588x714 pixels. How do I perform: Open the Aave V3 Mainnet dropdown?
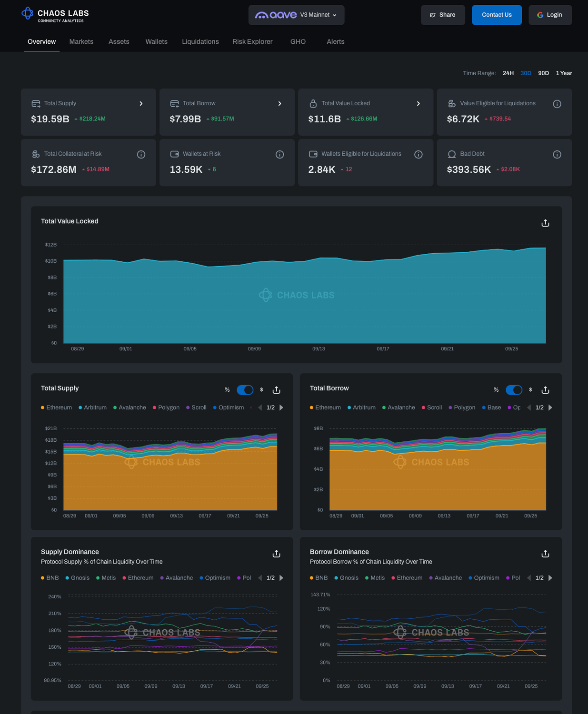pyautogui.click(x=296, y=15)
